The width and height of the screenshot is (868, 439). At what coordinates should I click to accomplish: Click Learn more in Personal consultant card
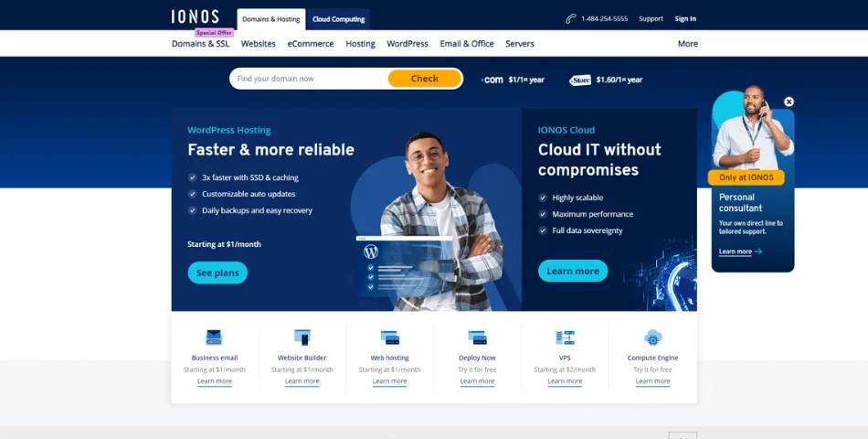(736, 252)
